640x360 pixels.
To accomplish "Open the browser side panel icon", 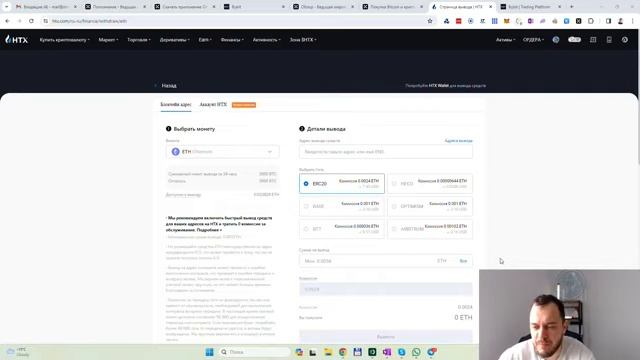I will pos(608,21).
